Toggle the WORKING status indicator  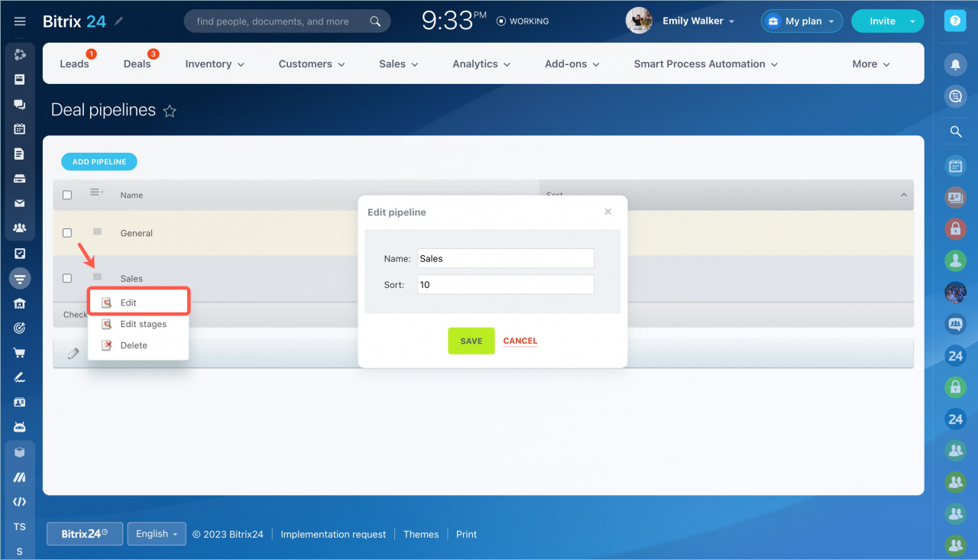523,21
